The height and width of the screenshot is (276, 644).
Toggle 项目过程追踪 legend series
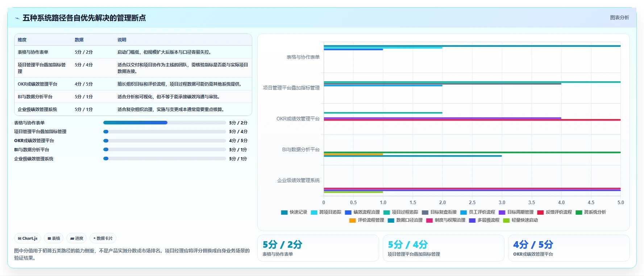(400, 212)
